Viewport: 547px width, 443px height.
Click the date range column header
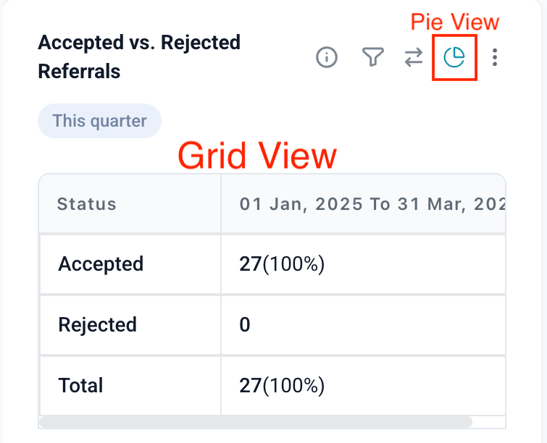363,204
